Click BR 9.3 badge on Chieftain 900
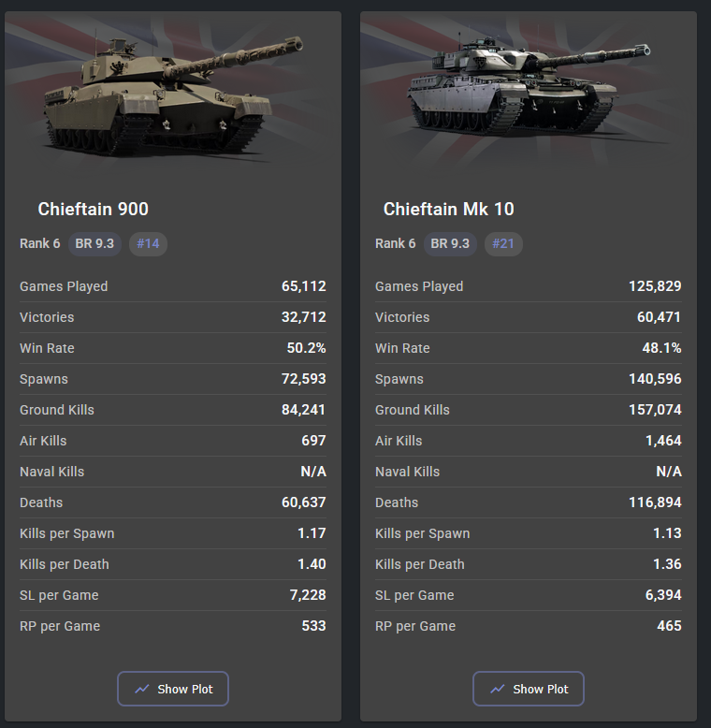 [94, 243]
